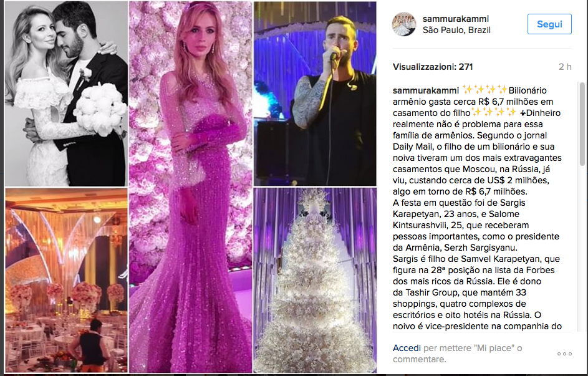Click the black-and-white couple photo

[66, 94]
